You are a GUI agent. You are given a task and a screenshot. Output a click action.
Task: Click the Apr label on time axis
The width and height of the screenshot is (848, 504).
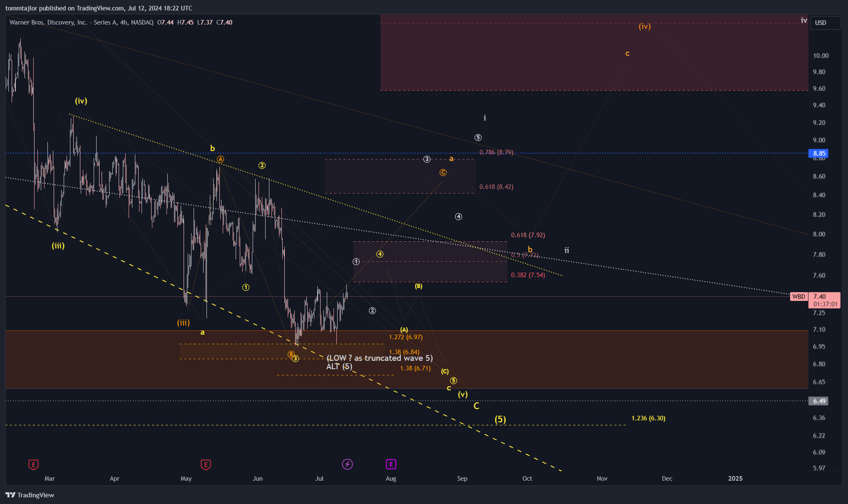pyautogui.click(x=114, y=479)
